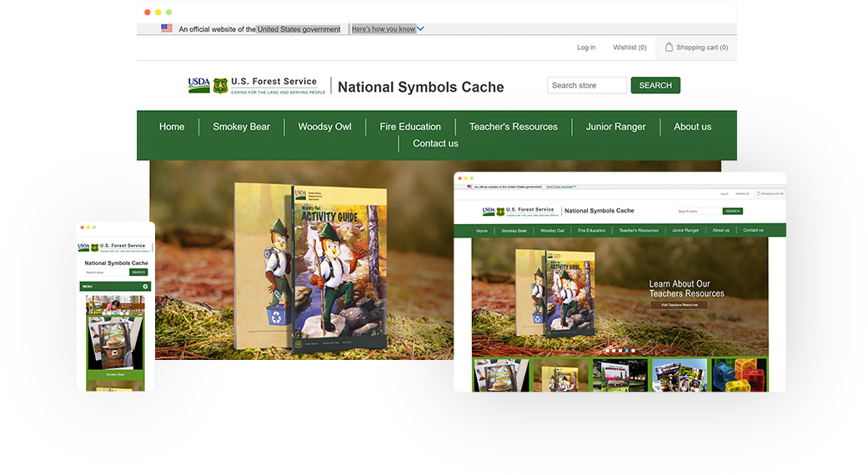Select About us in the tablet window menu
The image size is (868, 475).
point(720,230)
